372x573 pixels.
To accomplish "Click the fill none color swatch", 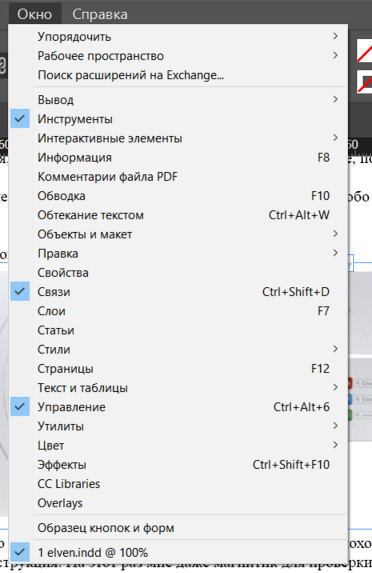I will 364,51.
